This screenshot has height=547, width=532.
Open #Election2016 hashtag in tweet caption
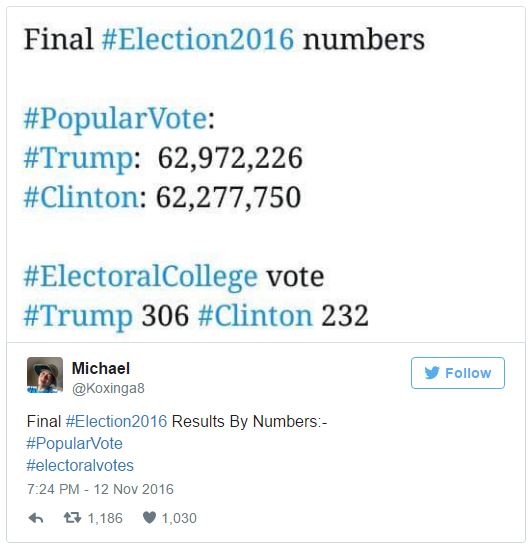pyautogui.click(x=117, y=421)
